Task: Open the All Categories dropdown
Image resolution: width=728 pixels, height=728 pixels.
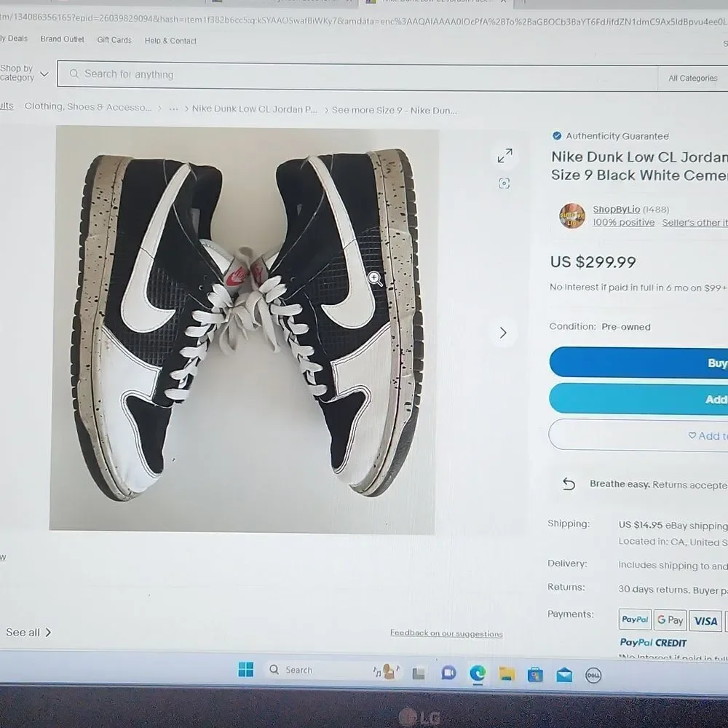Action: click(692, 79)
